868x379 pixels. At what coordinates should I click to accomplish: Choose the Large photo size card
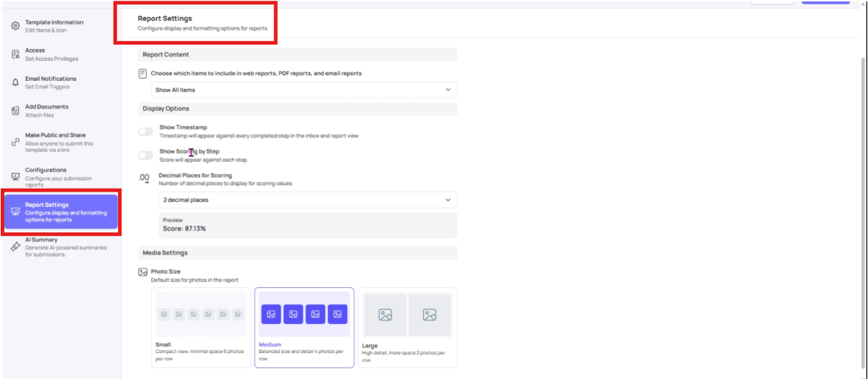(407, 327)
